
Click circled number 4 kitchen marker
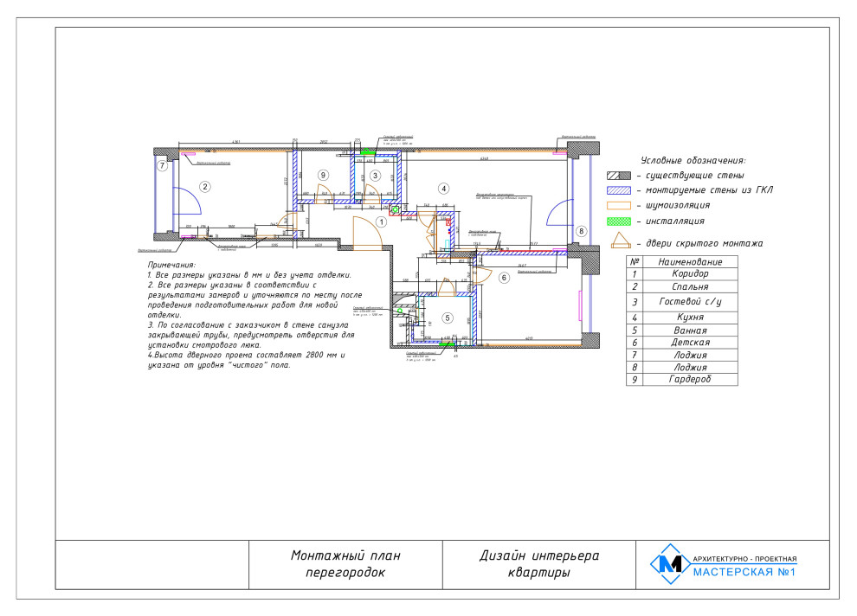(443, 188)
